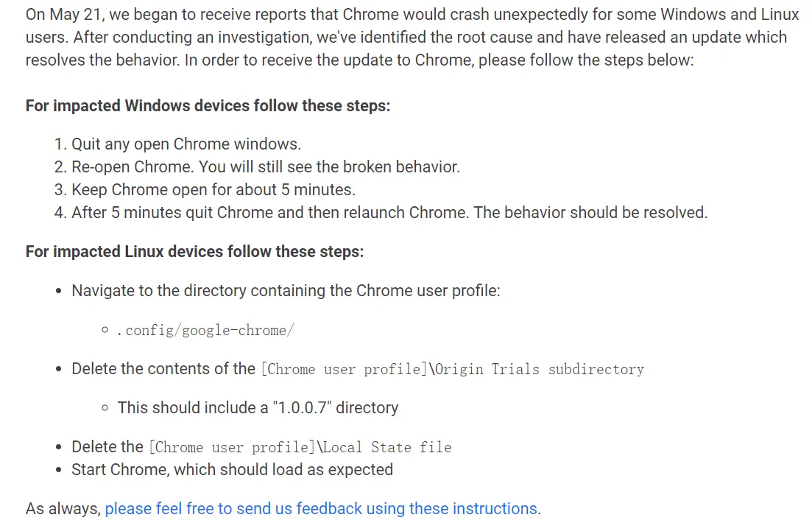Click step 4 about relaunching Chrome

click(389, 213)
